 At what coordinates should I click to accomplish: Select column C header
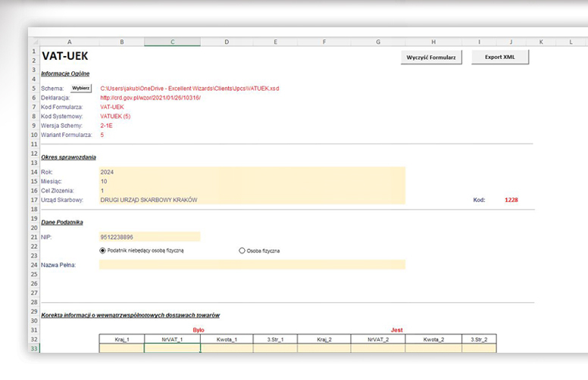pyautogui.click(x=172, y=42)
